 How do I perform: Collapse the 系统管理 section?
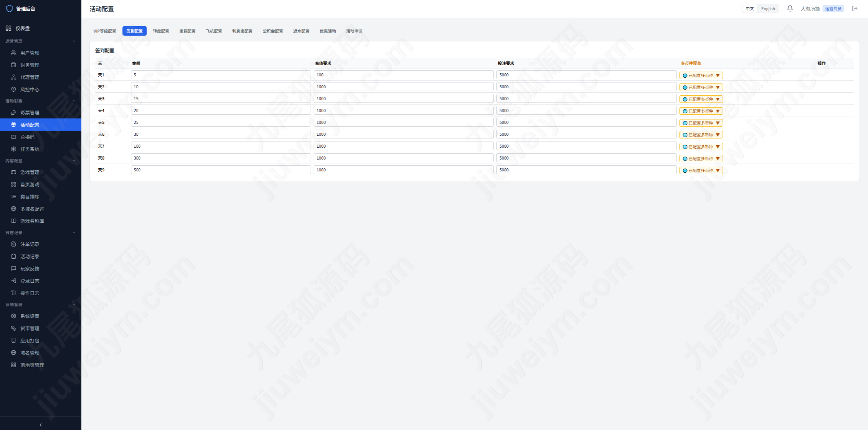click(74, 304)
